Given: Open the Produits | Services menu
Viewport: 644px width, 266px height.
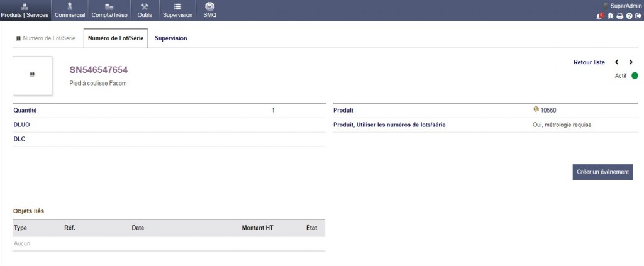Looking at the screenshot, I should tap(25, 10).
